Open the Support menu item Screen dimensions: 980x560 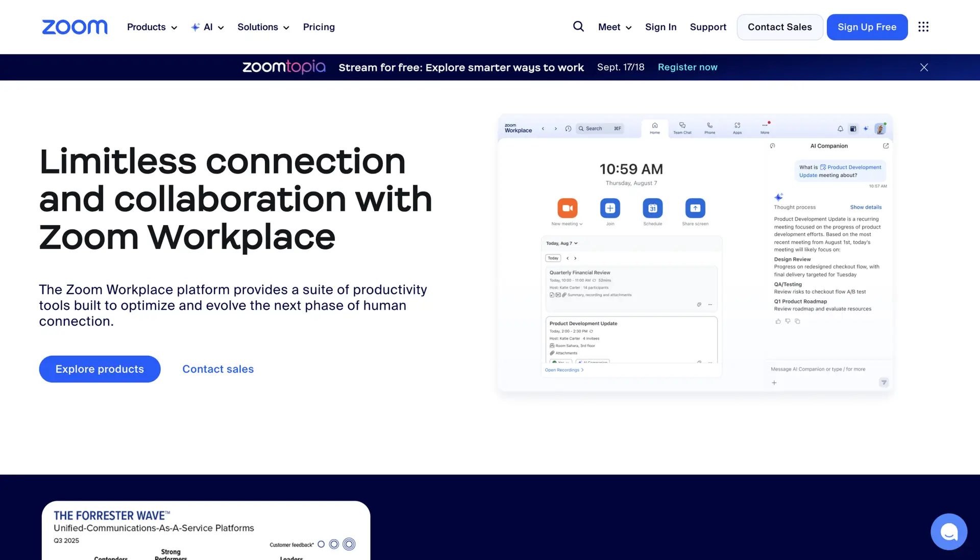click(707, 27)
